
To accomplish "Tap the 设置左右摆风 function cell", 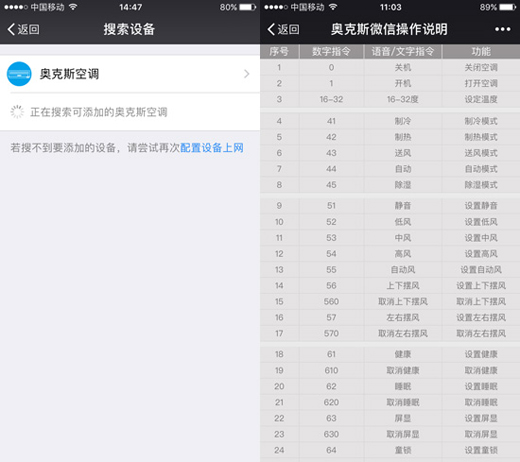I will pyautogui.click(x=481, y=318).
